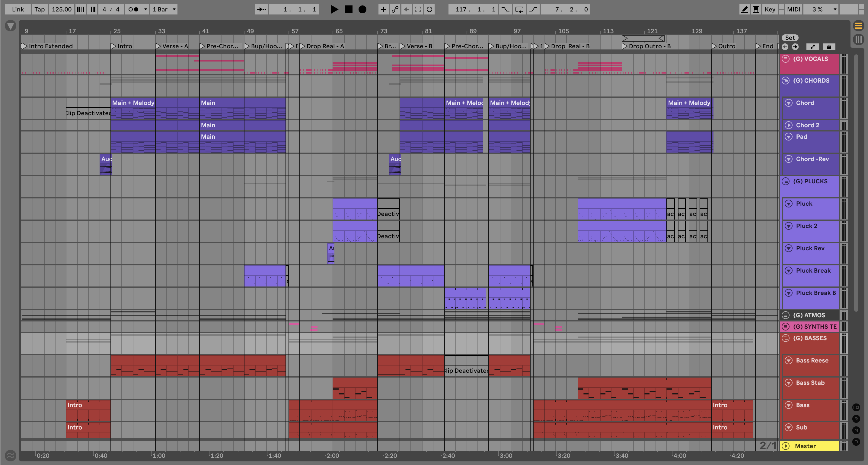Click the Follow playback arrow icon
This screenshot has height=465, width=868.
261,9
